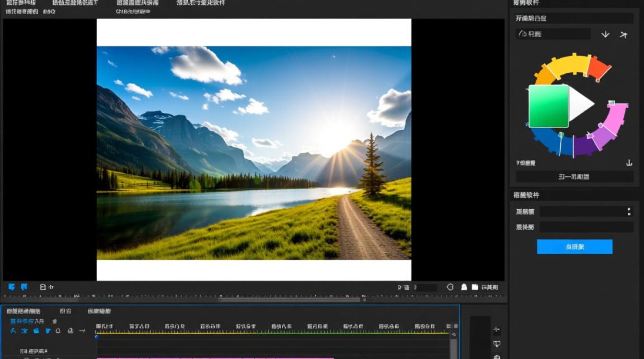Open the stepper dropdown in lower right panel
Screen dimensions: 644x359
[629, 212]
